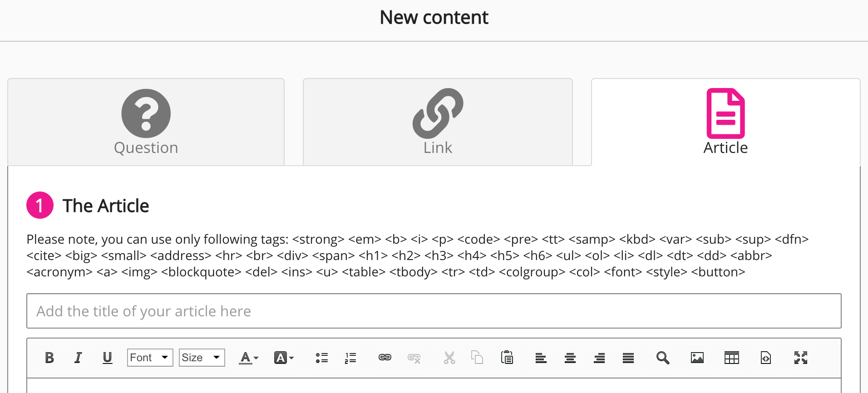Toggle italic formatting
868x393 pixels.
[78, 358]
